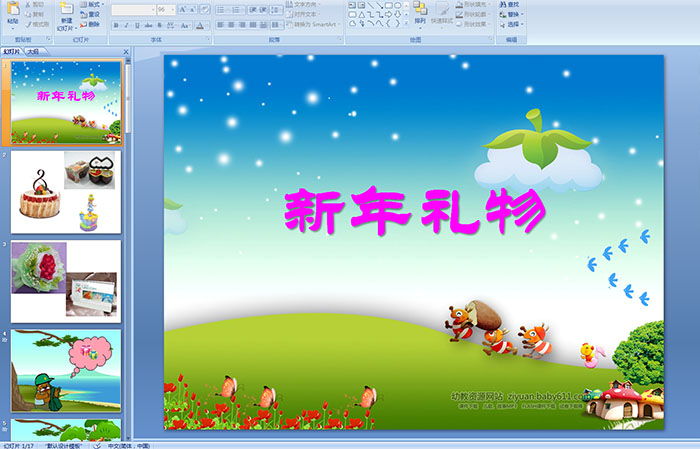
Task: Toggle Bold formatting
Action: click(x=116, y=25)
